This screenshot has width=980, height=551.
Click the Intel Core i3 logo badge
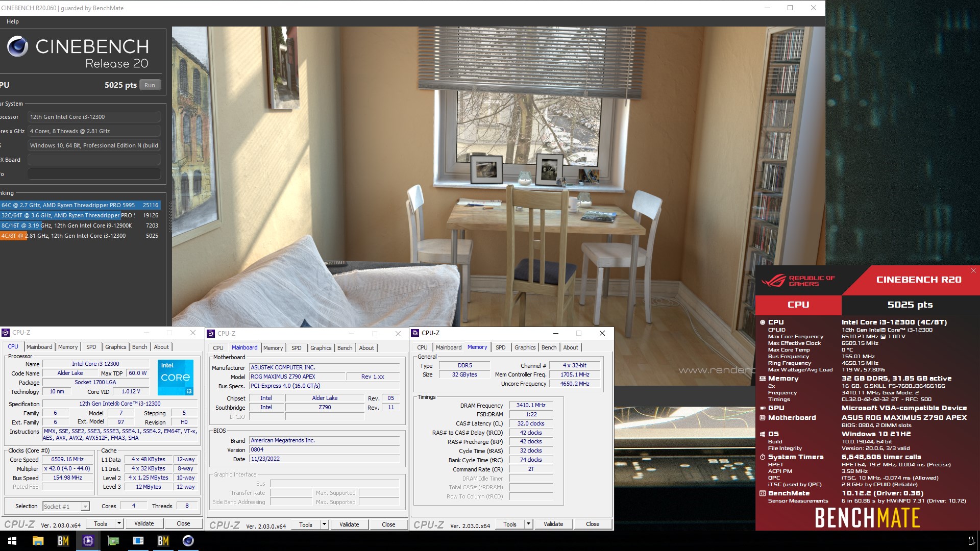pos(176,377)
